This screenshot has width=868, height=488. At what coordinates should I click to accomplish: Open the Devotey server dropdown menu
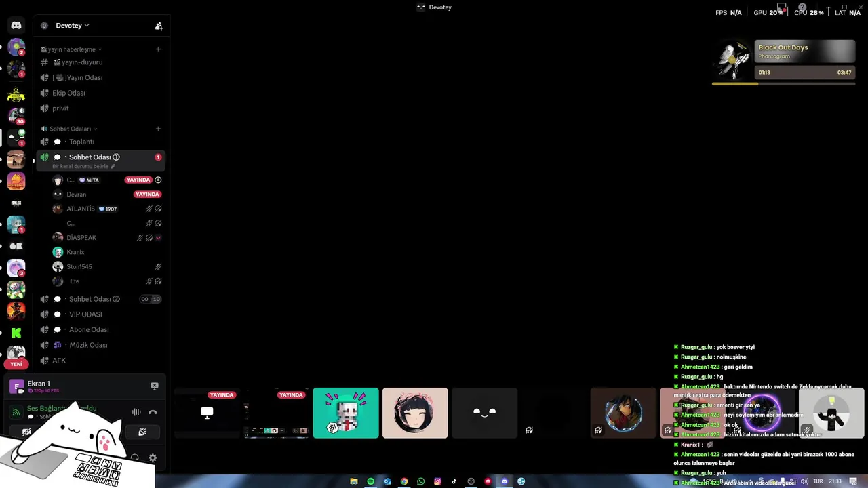click(73, 26)
